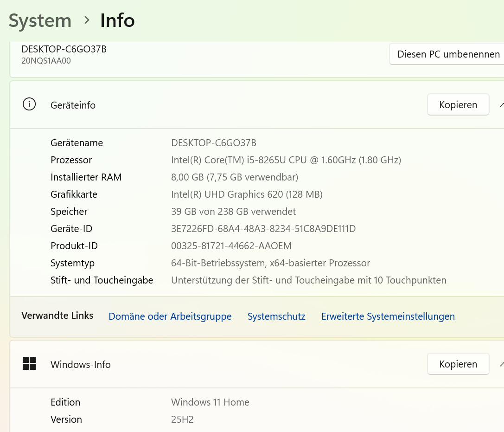Copy Windows-Info with its Kopieren button
This screenshot has height=432, width=504.
[458, 364]
